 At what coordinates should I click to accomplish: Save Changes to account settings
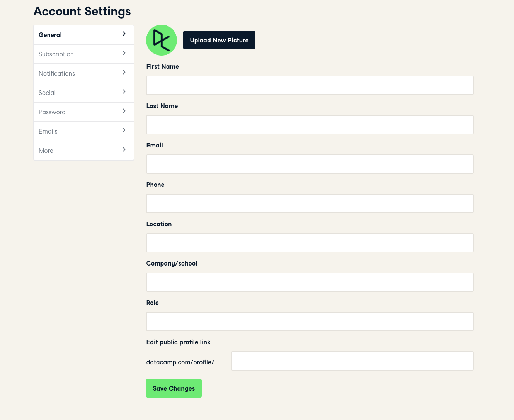pos(174,388)
